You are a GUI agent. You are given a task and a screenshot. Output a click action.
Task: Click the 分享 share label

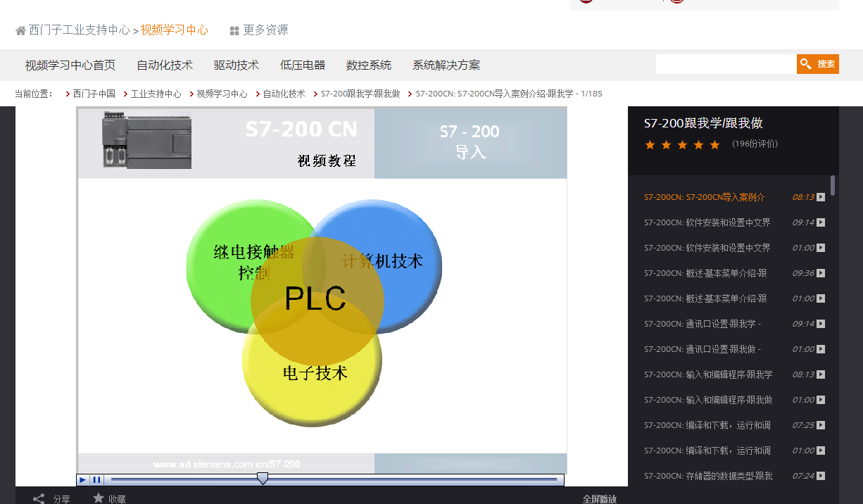pos(62,499)
